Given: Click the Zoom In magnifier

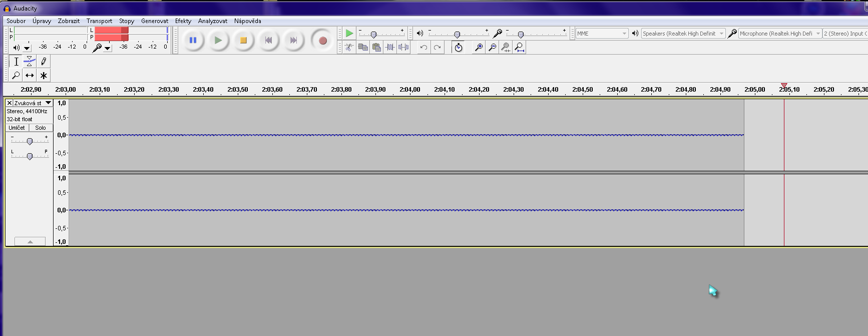Looking at the screenshot, I should click(479, 47).
